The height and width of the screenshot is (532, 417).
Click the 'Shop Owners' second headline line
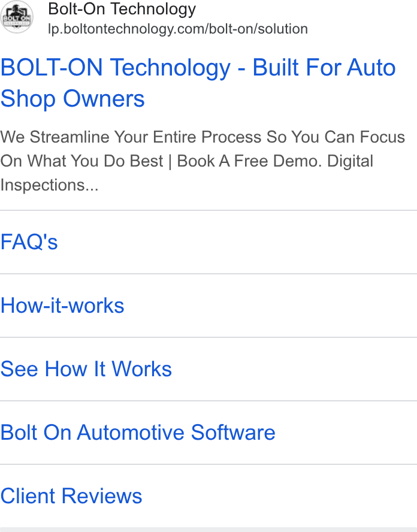[72, 98]
